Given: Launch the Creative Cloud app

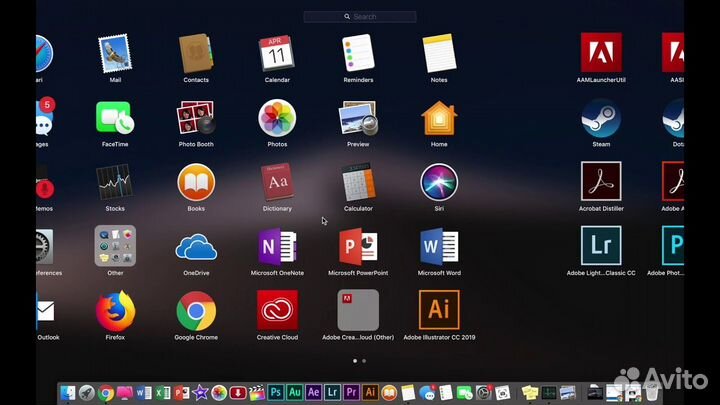Looking at the screenshot, I should point(277,310).
